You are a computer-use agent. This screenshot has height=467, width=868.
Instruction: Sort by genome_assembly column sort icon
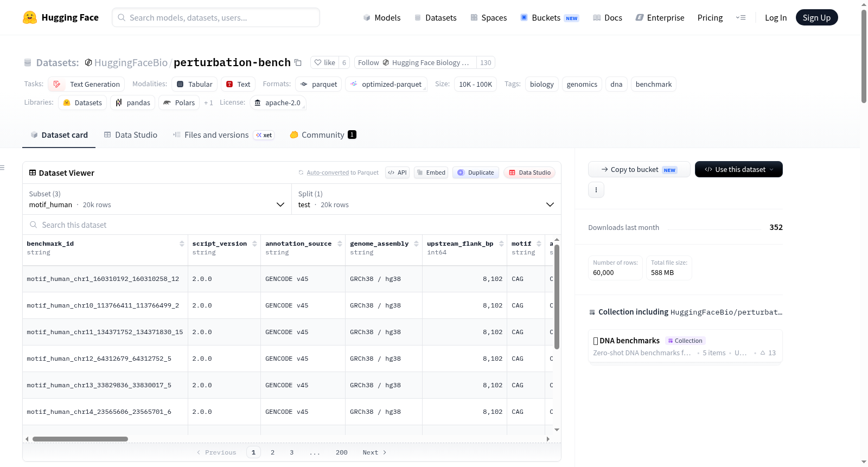pyautogui.click(x=416, y=244)
